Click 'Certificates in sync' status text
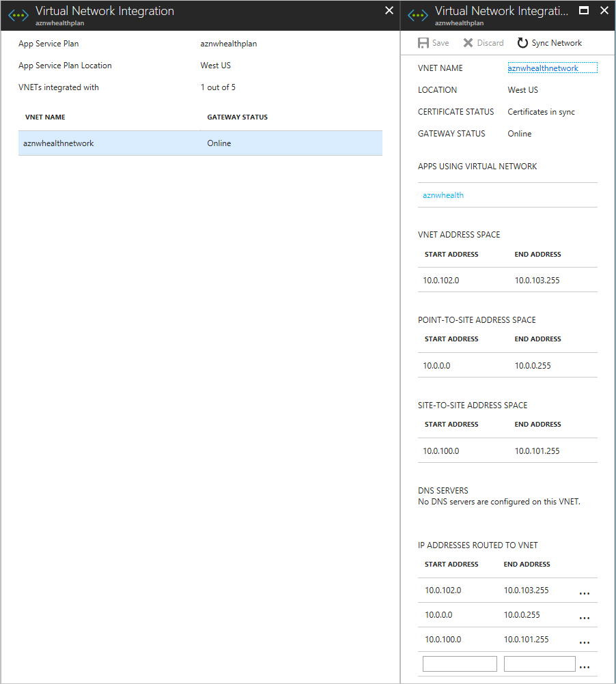The width and height of the screenshot is (616, 684). [541, 112]
